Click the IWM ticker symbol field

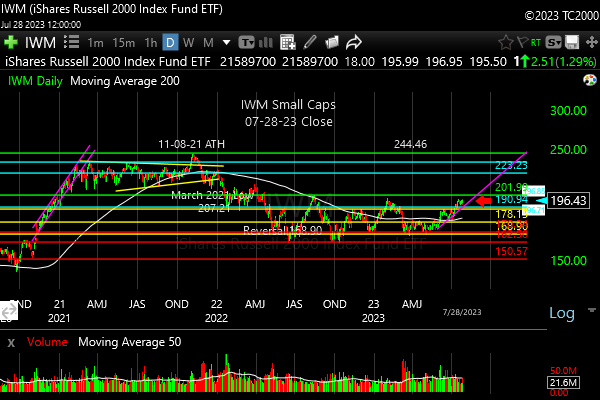tap(40, 43)
